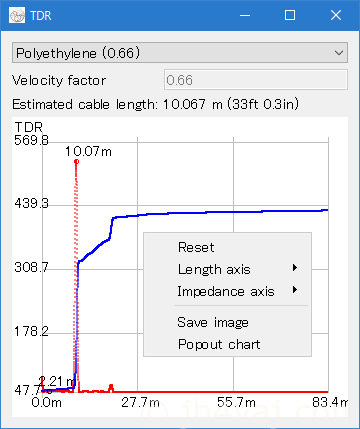360x429 pixels.
Task: Click the TDR app icon in title bar
Action: pos(17,15)
